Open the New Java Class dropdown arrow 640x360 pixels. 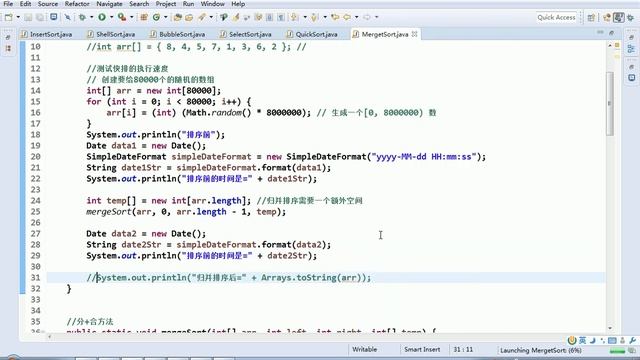pos(166,17)
